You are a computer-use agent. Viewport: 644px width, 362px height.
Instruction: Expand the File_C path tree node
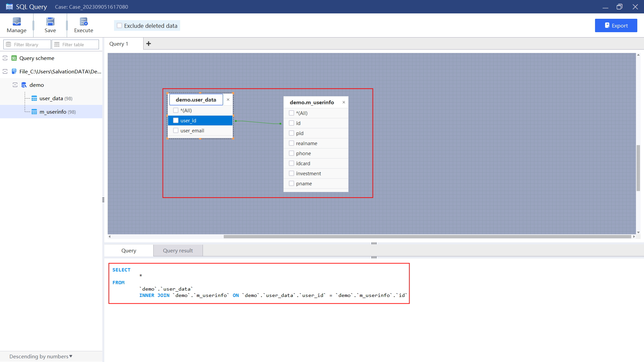pyautogui.click(x=5, y=71)
